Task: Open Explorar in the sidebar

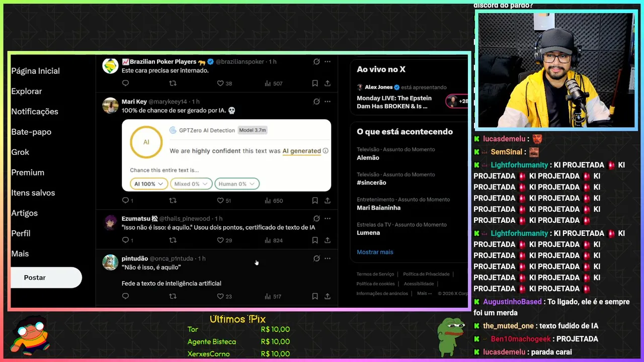Action: [x=27, y=92]
